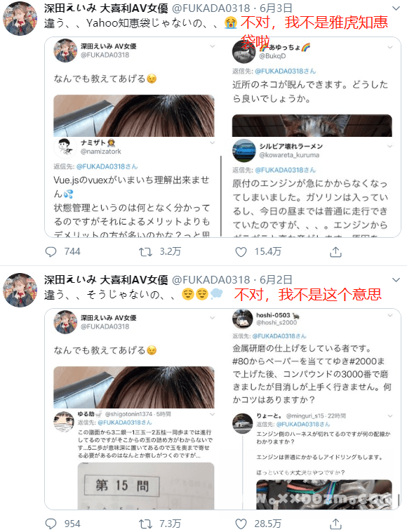Share the June 3 tweet
Image resolution: width=407 pixels, height=532 pixels.
pos(335,252)
